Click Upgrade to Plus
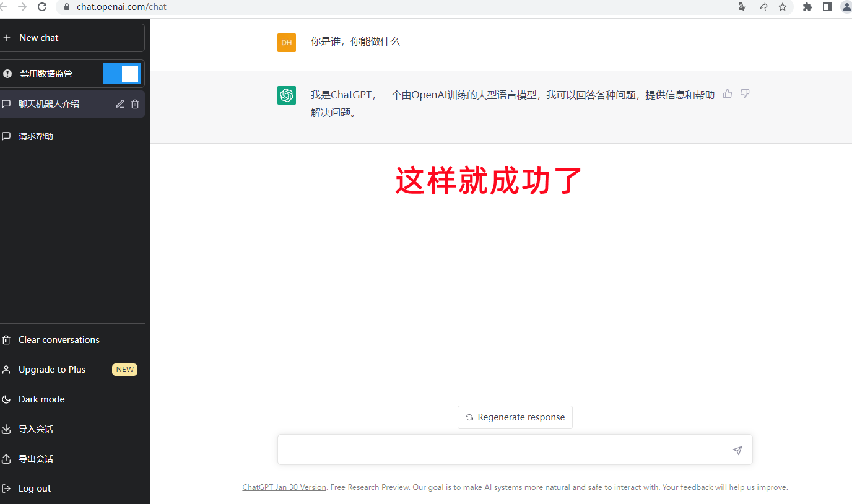The image size is (852, 504). (x=52, y=370)
